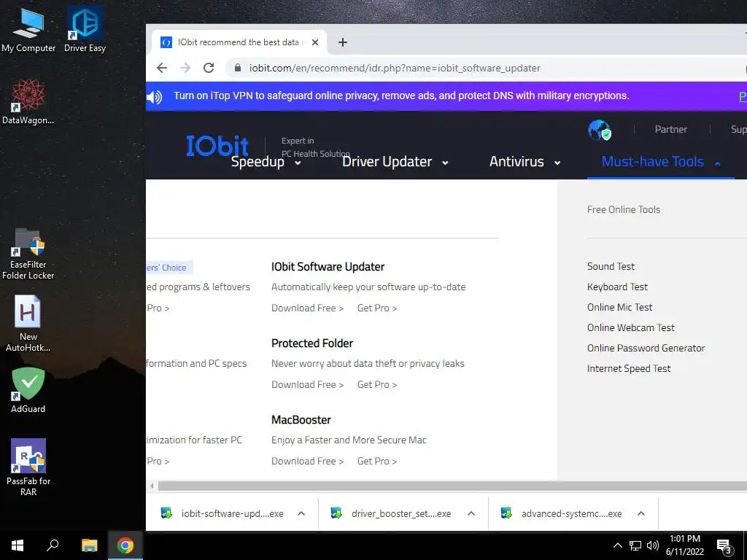Click IObit Software Updater title
Viewport: 747px width, 560px height.
click(328, 267)
